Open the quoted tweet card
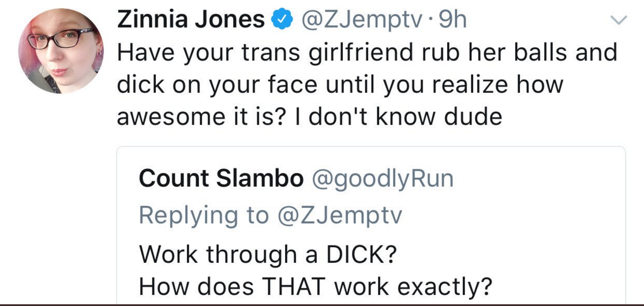644x306 pixels. (371, 225)
